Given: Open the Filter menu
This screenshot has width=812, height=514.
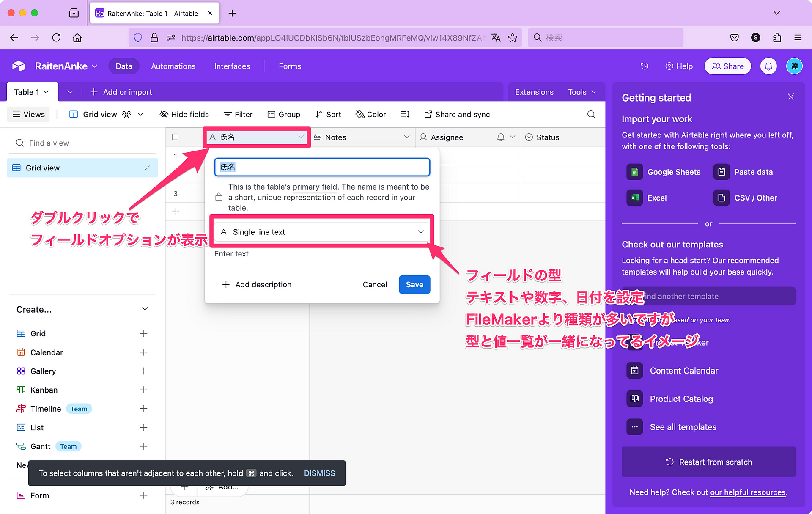Looking at the screenshot, I should pos(238,114).
